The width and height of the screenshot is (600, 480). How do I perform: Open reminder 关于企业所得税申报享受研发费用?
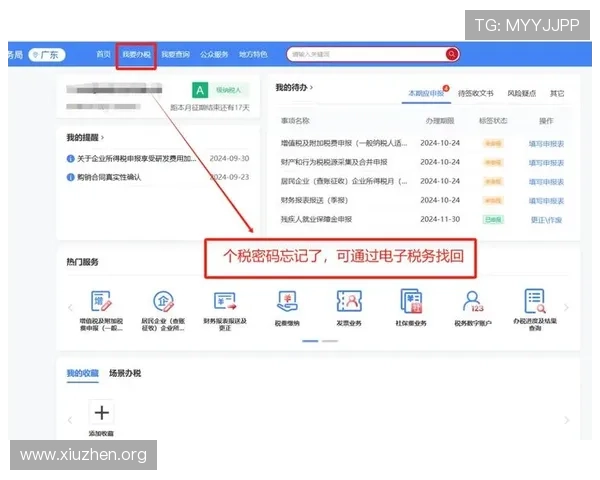137,158
